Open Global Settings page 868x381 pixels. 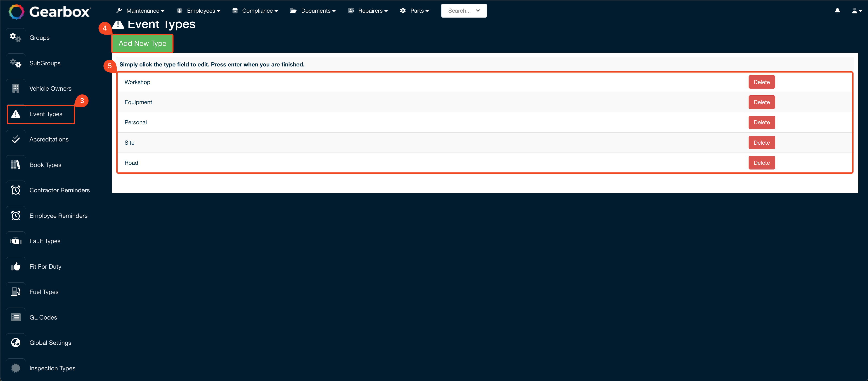click(50, 343)
